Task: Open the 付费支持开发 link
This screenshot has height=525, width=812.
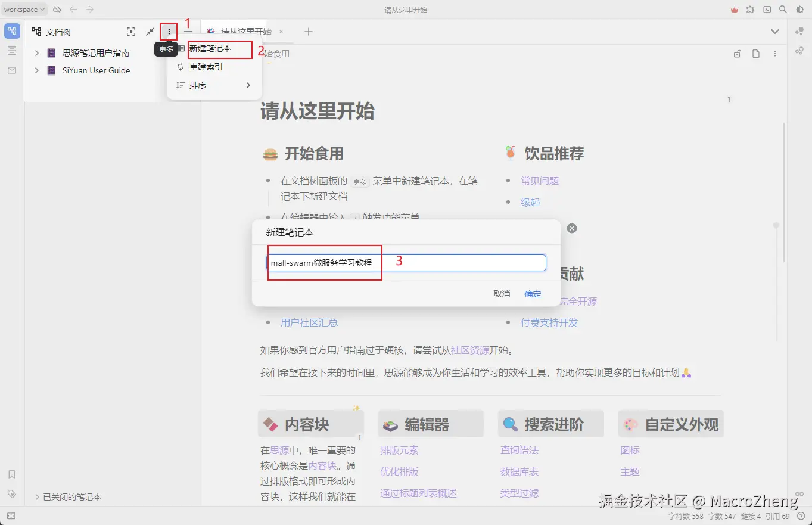Action: tap(549, 322)
